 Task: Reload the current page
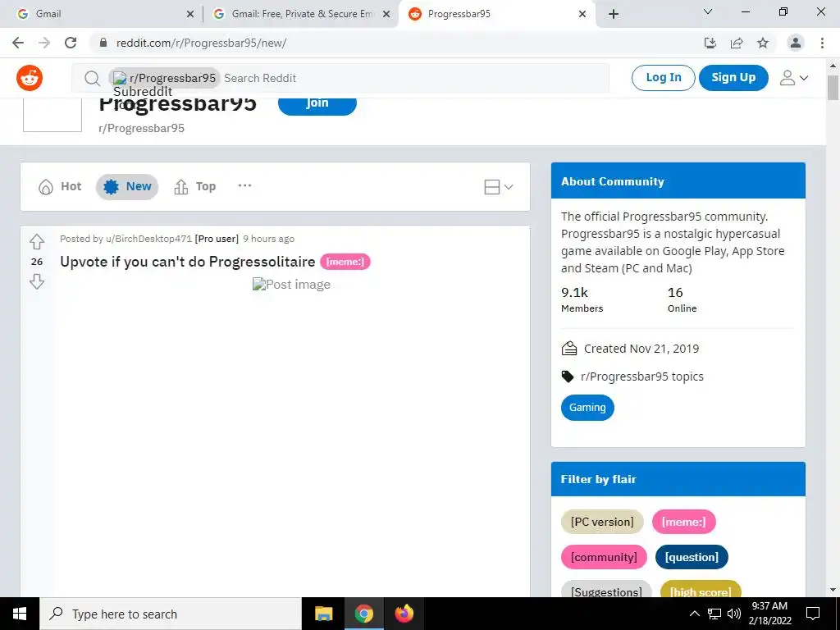click(x=71, y=43)
